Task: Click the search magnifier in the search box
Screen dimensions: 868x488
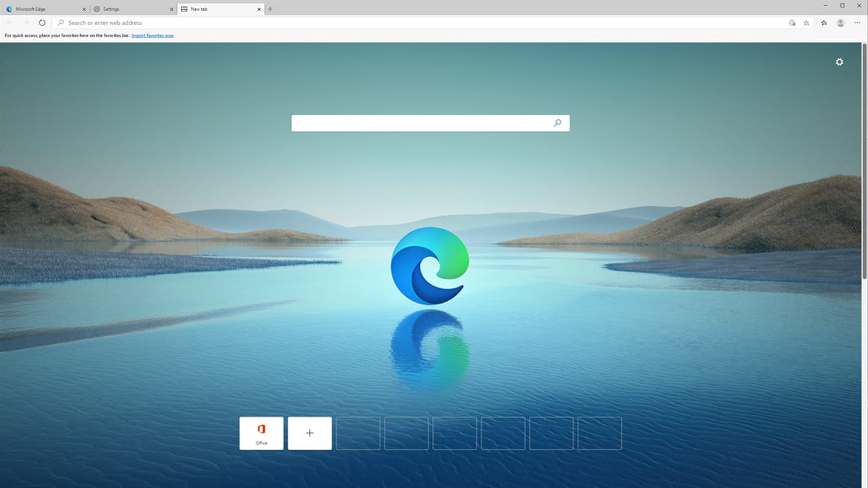Action: tap(557, 123)
